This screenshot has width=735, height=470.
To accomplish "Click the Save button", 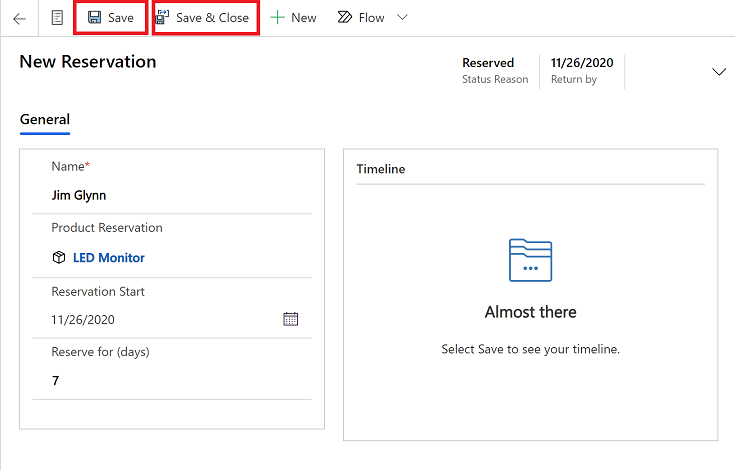I will coord(111,18).
